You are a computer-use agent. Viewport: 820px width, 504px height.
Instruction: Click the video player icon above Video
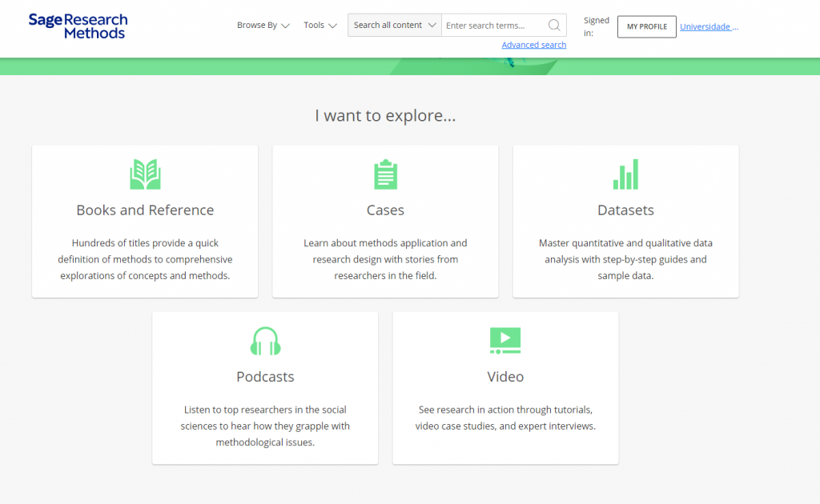[x=505, y=341]
